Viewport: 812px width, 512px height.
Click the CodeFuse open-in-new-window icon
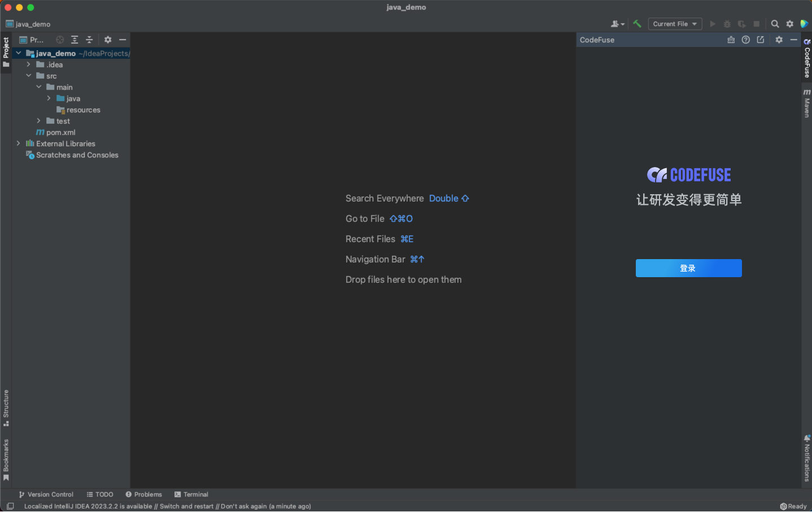pyautogui.click(x=761, y=40)
